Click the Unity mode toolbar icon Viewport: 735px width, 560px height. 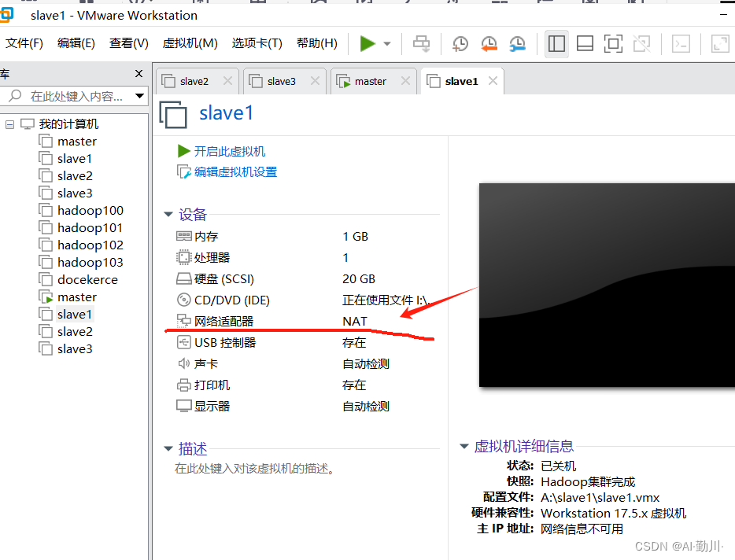pyautogui.click(x=641, y=43)
